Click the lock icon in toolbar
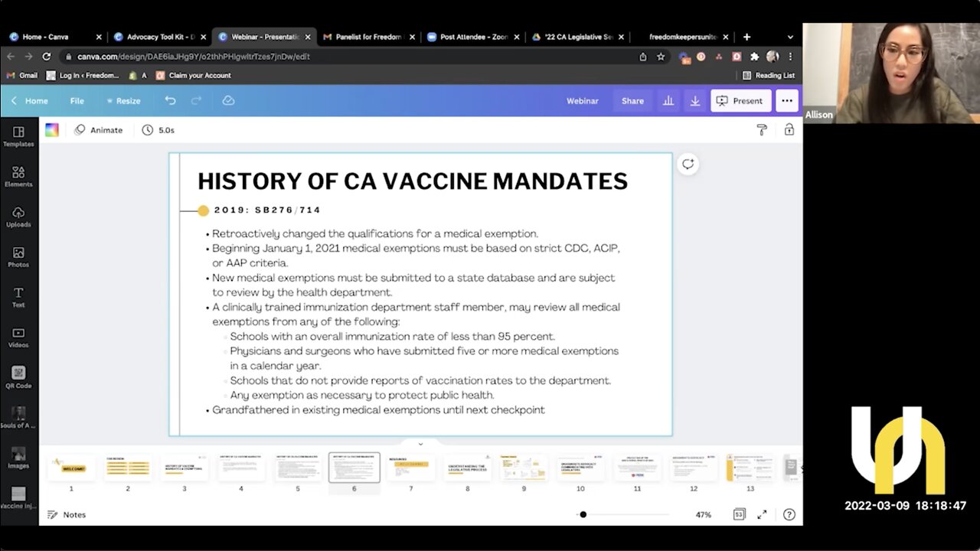Viewport: 980px width, 551px height. click(x=789, y=130)
